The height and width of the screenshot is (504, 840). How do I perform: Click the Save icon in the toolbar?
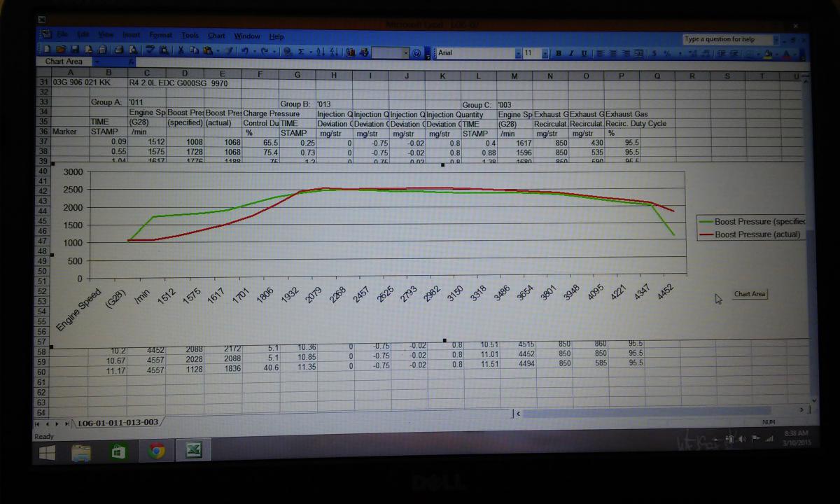(74, 50)
